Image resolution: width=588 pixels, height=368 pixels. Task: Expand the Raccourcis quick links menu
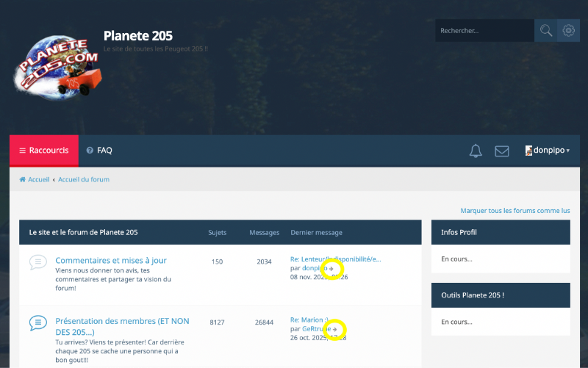point(44,151)
